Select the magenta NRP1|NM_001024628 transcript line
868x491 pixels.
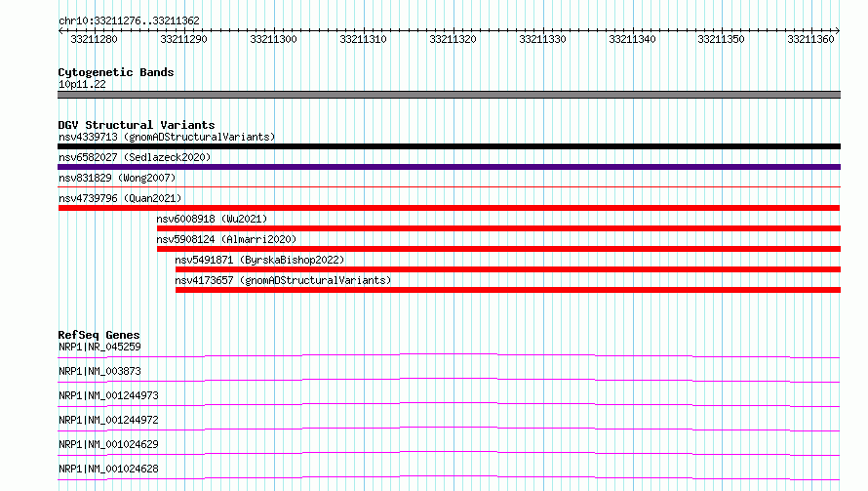[x=449, y=477]
